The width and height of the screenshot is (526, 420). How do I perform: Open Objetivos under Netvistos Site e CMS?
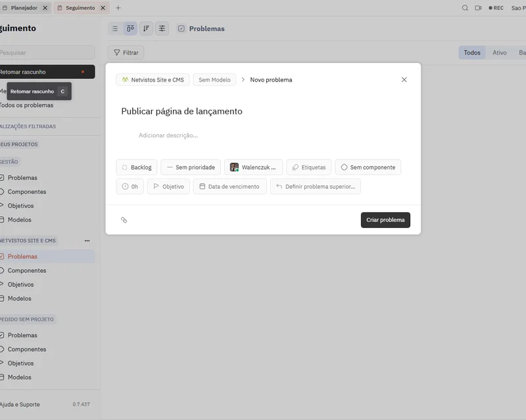tap(21, 285)
